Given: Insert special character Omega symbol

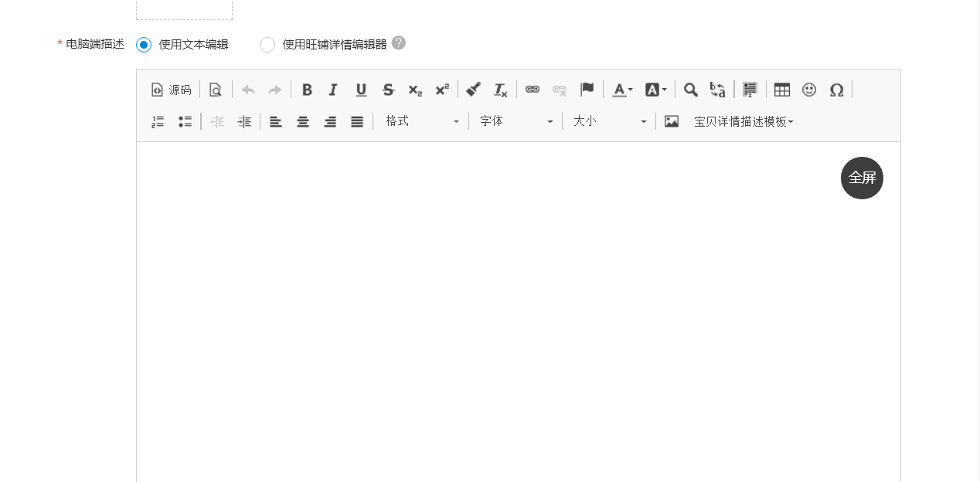Looking at the screenshot, I should [x=836, y=90].
